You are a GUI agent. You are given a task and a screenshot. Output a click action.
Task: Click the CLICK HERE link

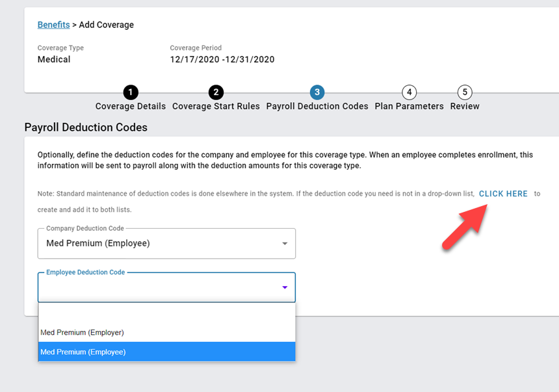503,194
